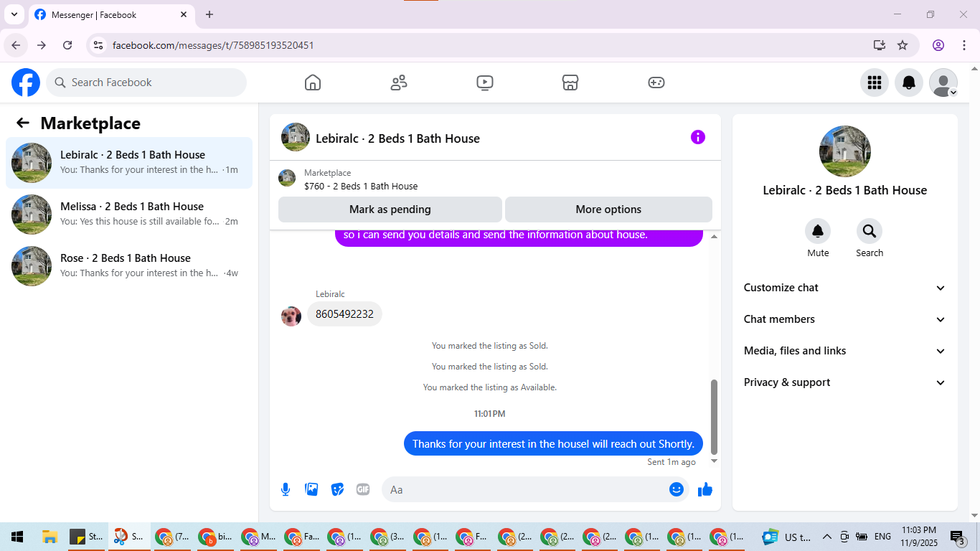Open the Chrome profile icon
980x551 pixels.
pos(938,45)
